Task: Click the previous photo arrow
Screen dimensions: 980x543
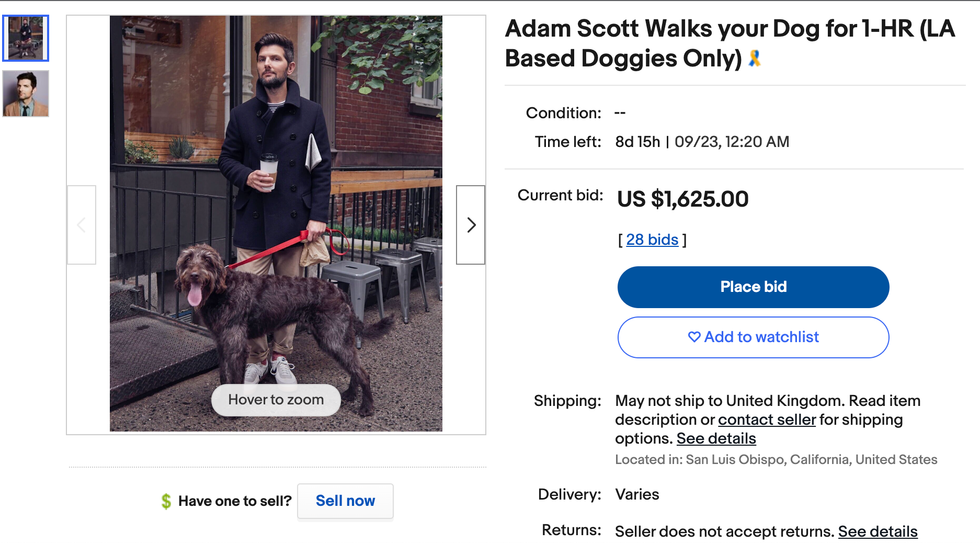Action: pyautogui.click(x=82, y=225)
